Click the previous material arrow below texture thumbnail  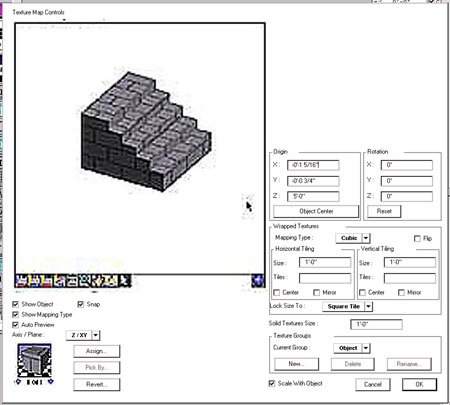tap(18, 382)
